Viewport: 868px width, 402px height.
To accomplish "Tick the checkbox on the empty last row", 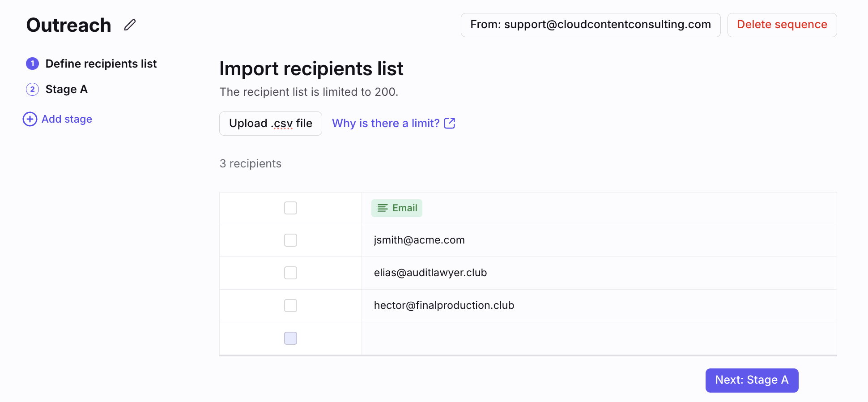I will (291, 338).
